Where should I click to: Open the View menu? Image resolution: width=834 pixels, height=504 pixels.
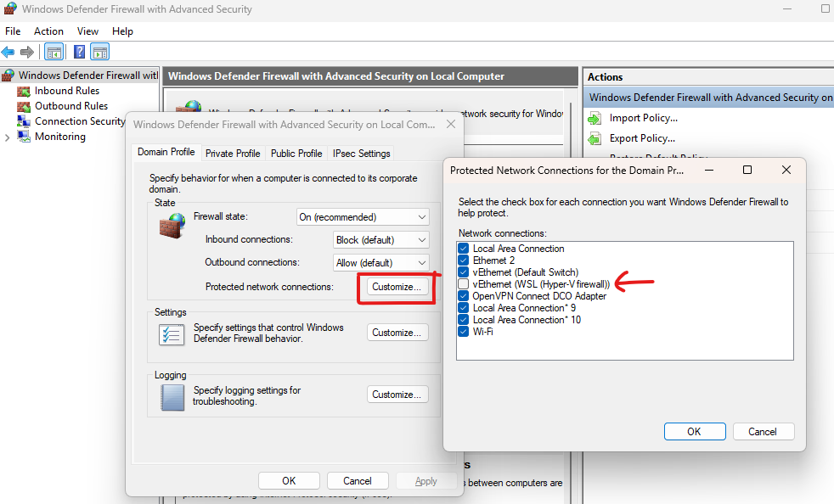87,31
